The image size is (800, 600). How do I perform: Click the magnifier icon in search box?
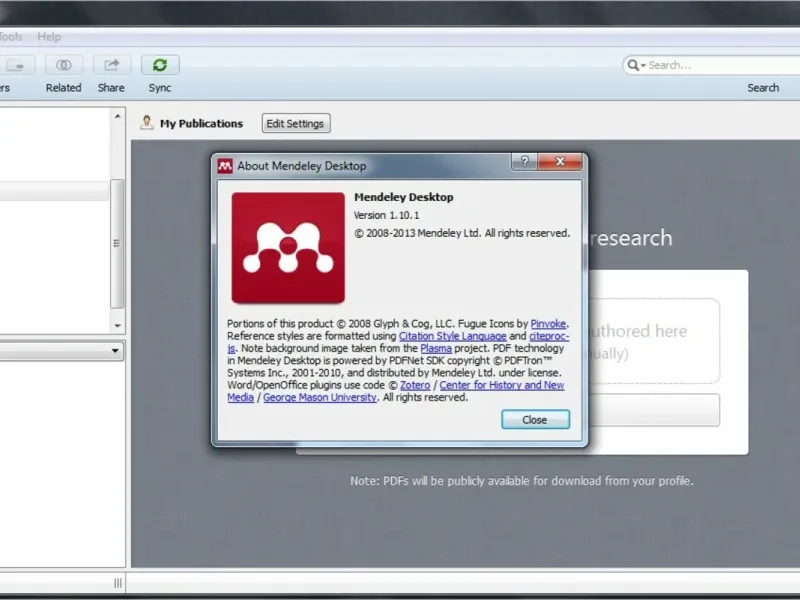click(633, 65)
